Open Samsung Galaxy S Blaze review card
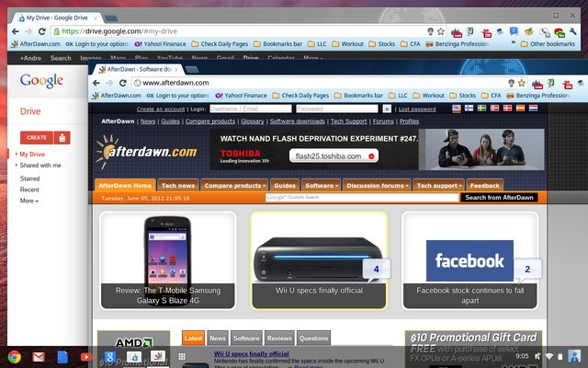The height and width of the screenshot is (368, 588). [x=167, y=260]
